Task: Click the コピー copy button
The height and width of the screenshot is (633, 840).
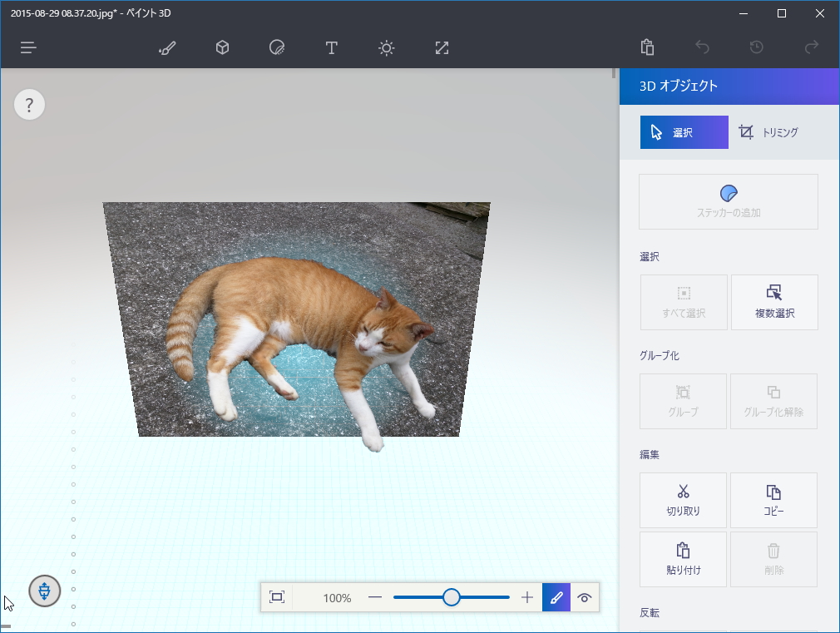Action: click(773, 500)
